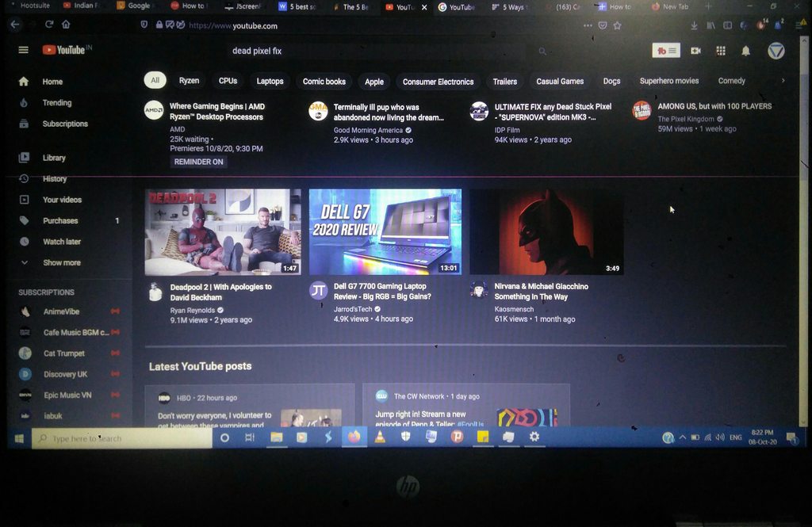Click the search magnifier icon
The image size is (812, 527).
coord(543,51)
